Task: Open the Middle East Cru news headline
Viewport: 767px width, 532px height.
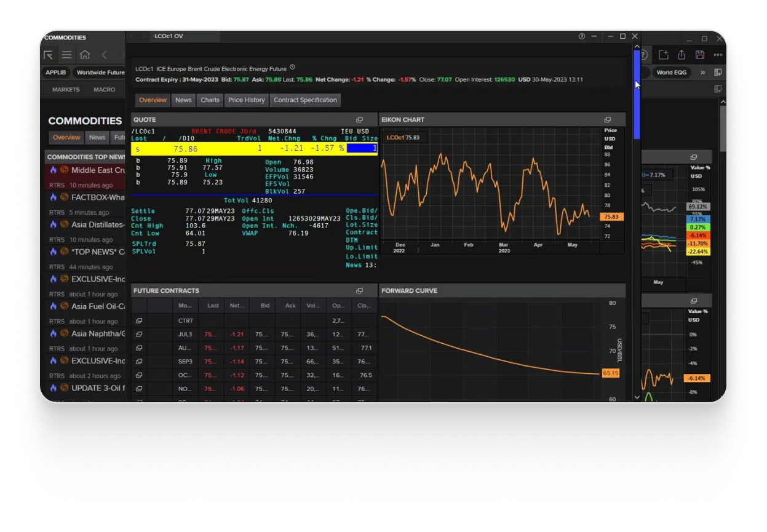Action: [x=98, y=170]
